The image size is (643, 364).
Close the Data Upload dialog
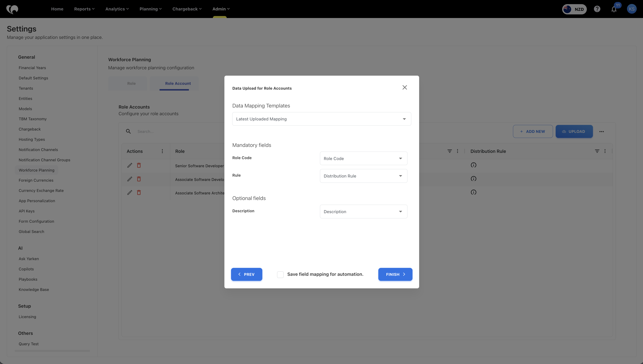(x=404, y=87)
